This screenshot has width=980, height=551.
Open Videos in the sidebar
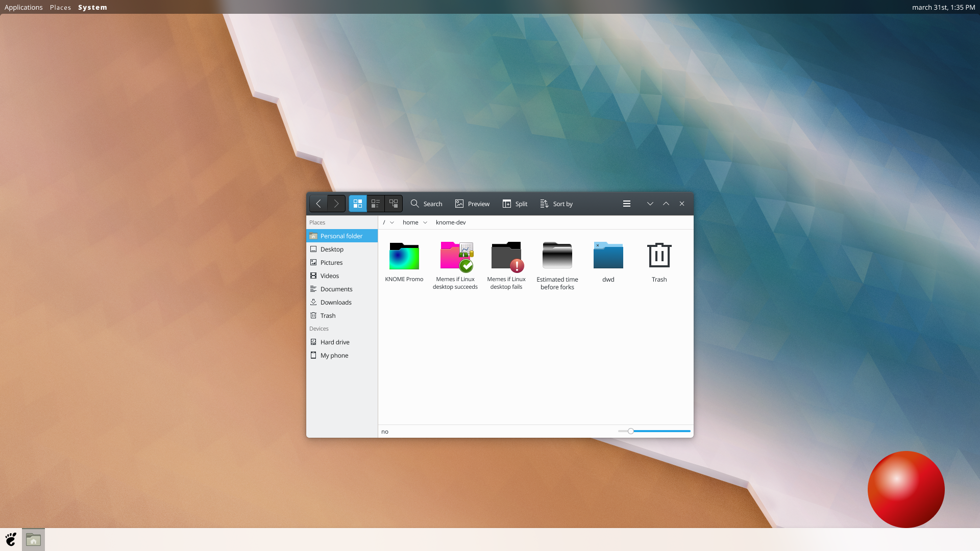coord(342,275)
